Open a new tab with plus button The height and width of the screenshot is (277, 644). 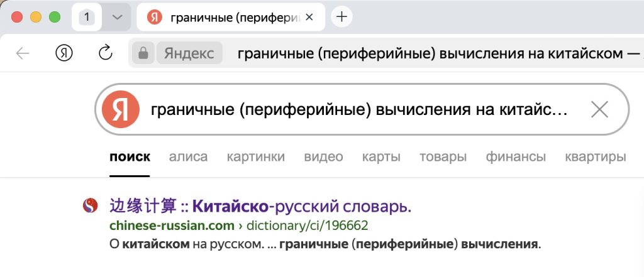click(341, 17)
